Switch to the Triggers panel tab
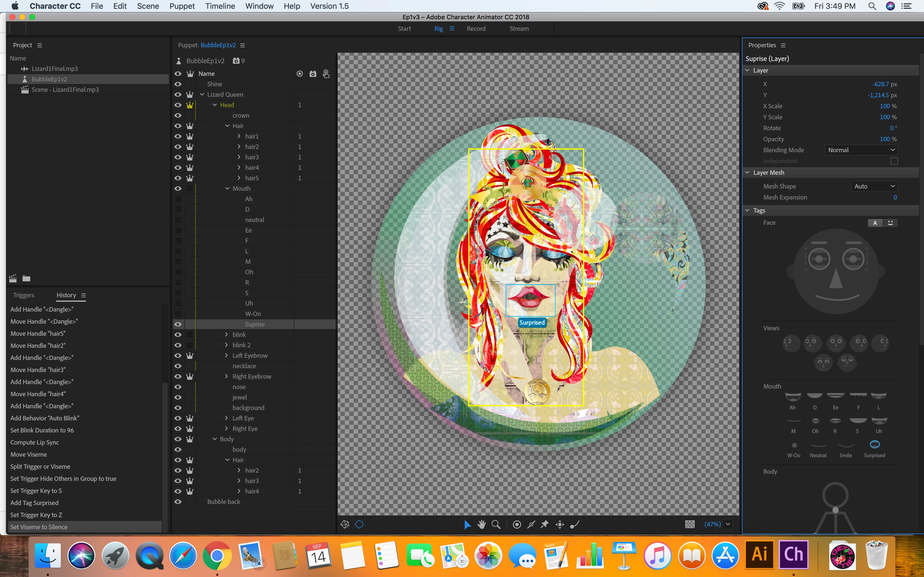Image resolution: width=924 pixels, height=577 pixels. click(x=23, y=295)
